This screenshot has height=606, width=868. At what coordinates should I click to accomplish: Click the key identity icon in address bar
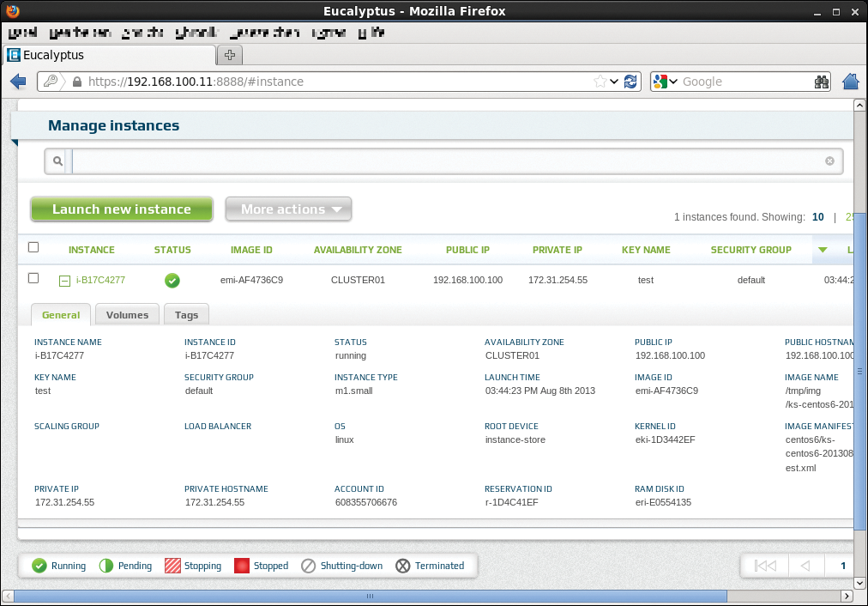pyautogui.click(x=51, y=82)
